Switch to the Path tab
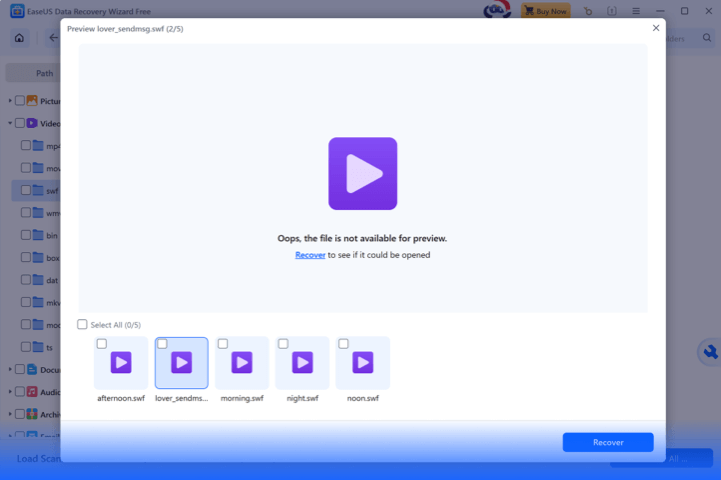Screen dimensions: 721x480 [x=44, y=73]
